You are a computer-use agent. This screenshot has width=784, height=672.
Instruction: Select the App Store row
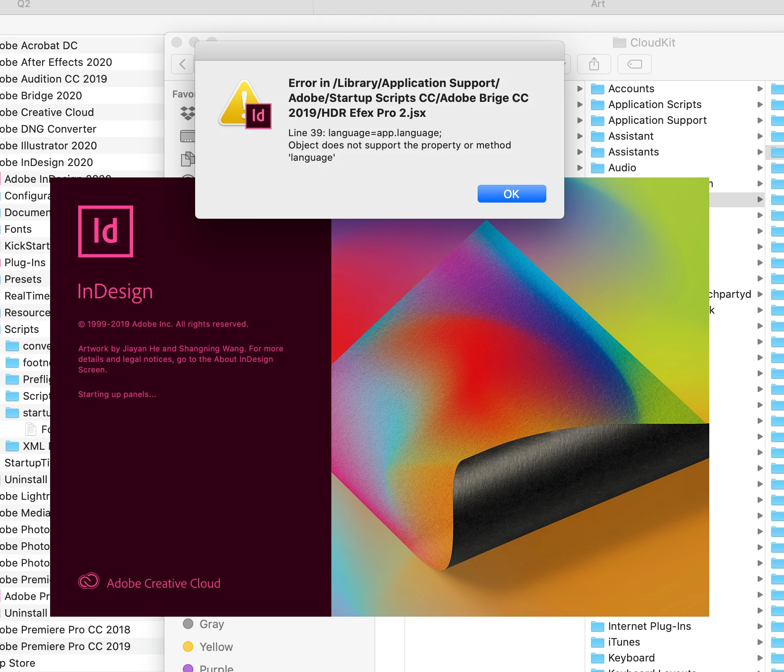pyautogui.click(x=82, y=663)
